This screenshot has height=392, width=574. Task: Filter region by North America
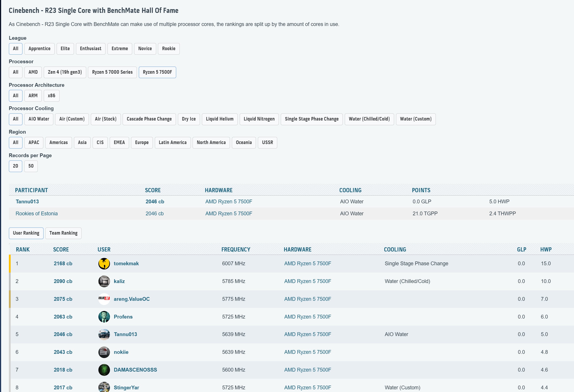coord(211,143)
